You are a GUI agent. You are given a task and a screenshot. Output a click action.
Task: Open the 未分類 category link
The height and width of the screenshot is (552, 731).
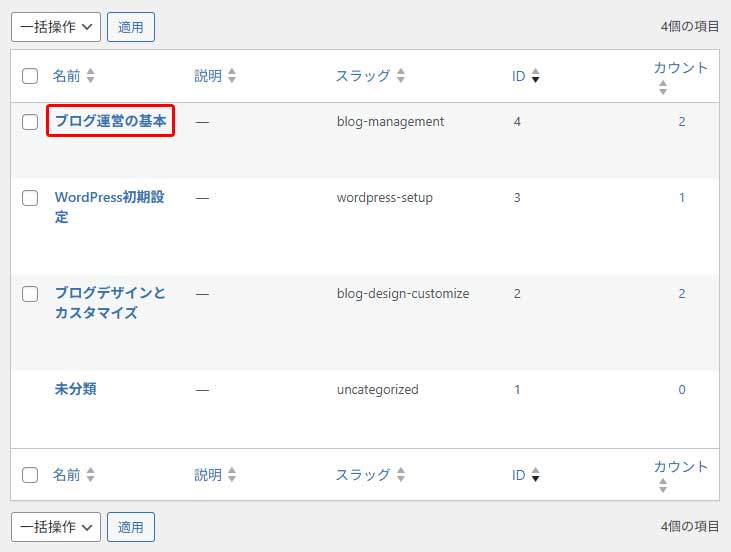pyautogui.click(x=75, y=389)
